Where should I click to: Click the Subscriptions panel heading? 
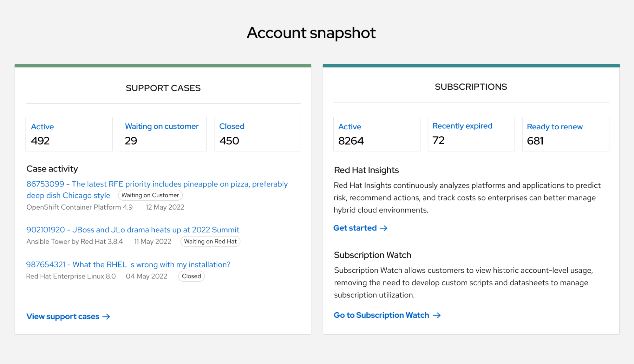[471, 87]
